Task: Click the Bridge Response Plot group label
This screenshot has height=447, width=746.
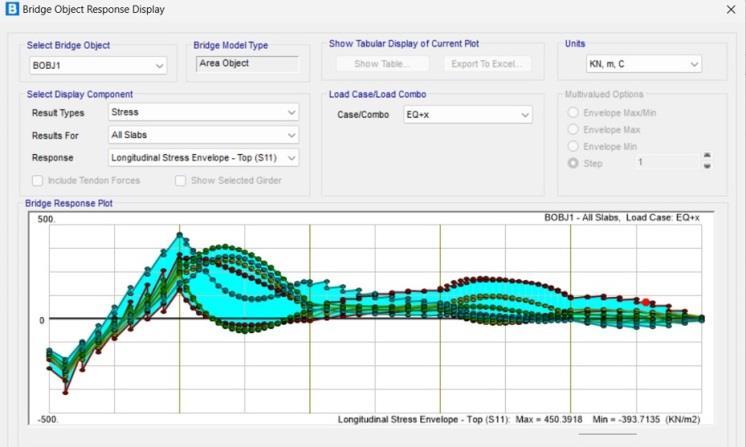Action: point(69,204)
